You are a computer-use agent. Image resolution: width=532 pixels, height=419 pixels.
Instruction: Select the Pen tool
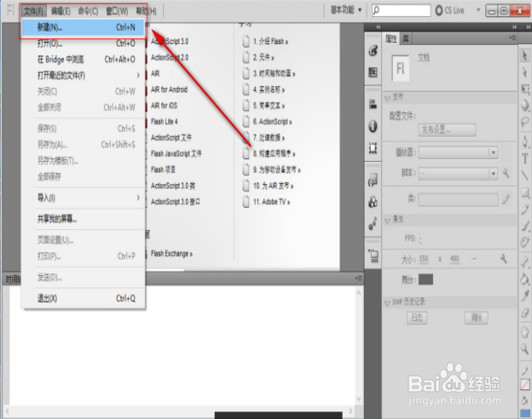pos(525,141)
